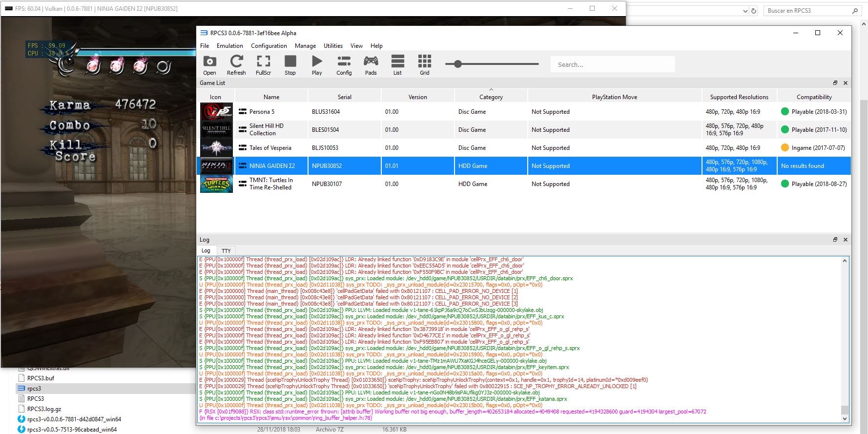Sort by the Category column header
868x434 pixels.
coord(491,97)
